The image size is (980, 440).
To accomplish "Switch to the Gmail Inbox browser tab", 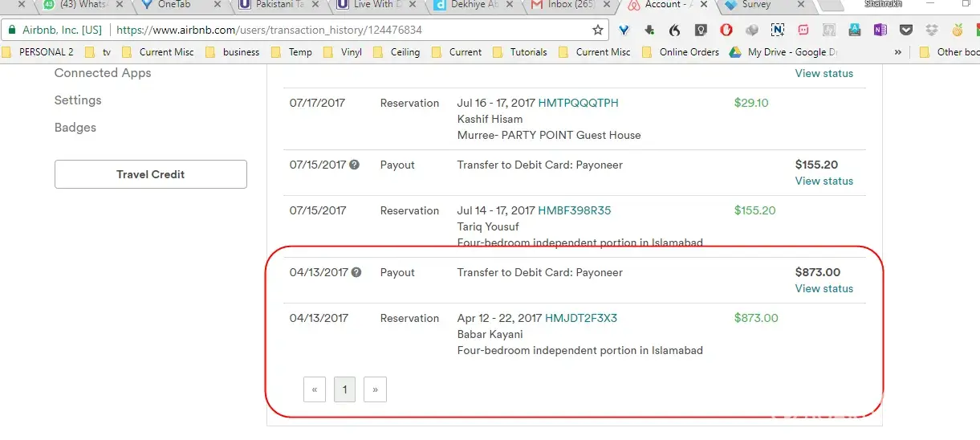I will coord(570,5).
